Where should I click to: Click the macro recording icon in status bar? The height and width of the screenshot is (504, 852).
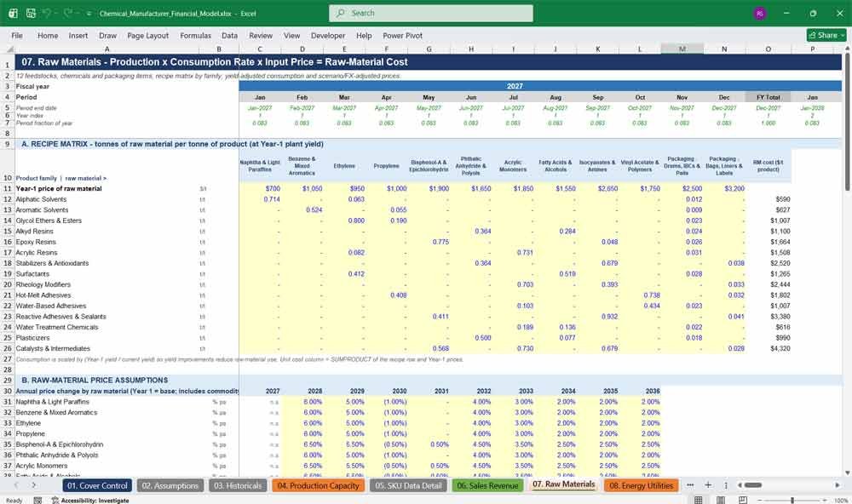pyautogui.click(x=37, y=501)
